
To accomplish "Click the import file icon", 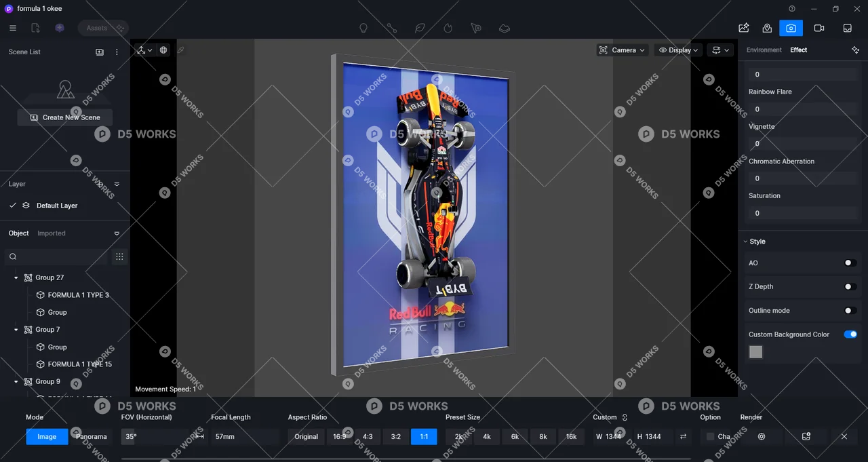I will coord(36,28).
